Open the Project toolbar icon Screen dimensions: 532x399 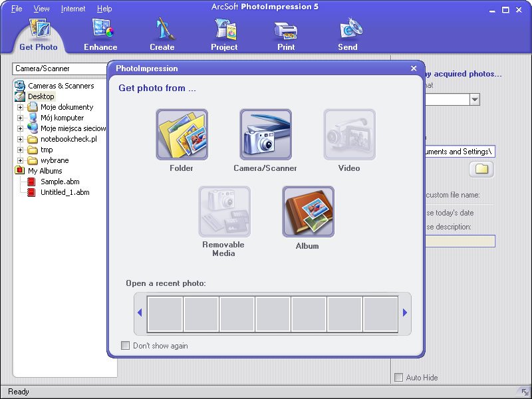(225, 29)
